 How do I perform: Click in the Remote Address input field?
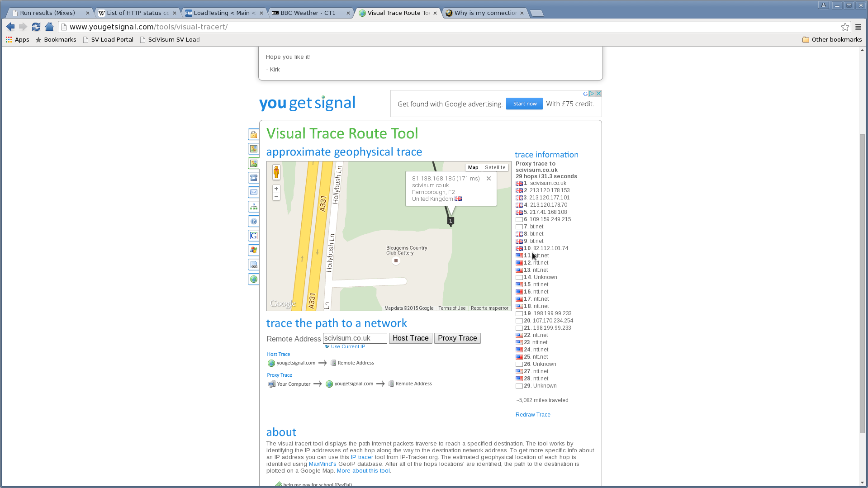click(x=355, y=338)
